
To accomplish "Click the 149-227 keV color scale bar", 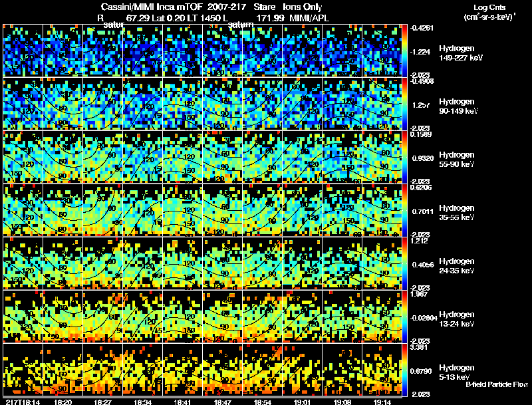I will pos(404,51).
